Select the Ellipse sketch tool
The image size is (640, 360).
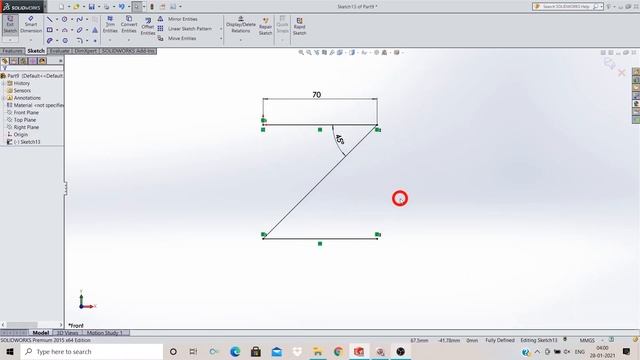tap(80, 30)
